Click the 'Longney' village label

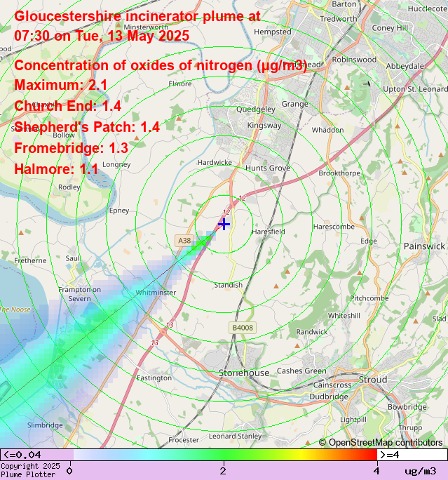click(116, 165)
